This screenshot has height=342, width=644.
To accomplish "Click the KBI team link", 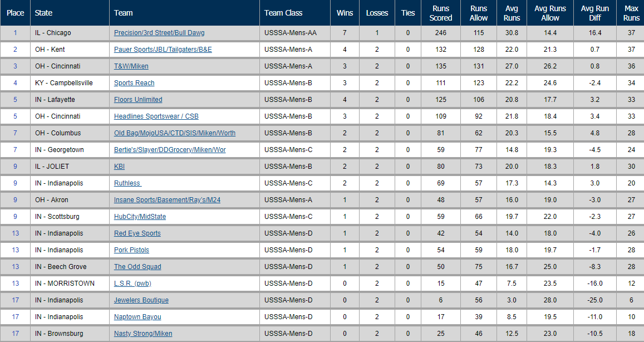I will [119, 167].
